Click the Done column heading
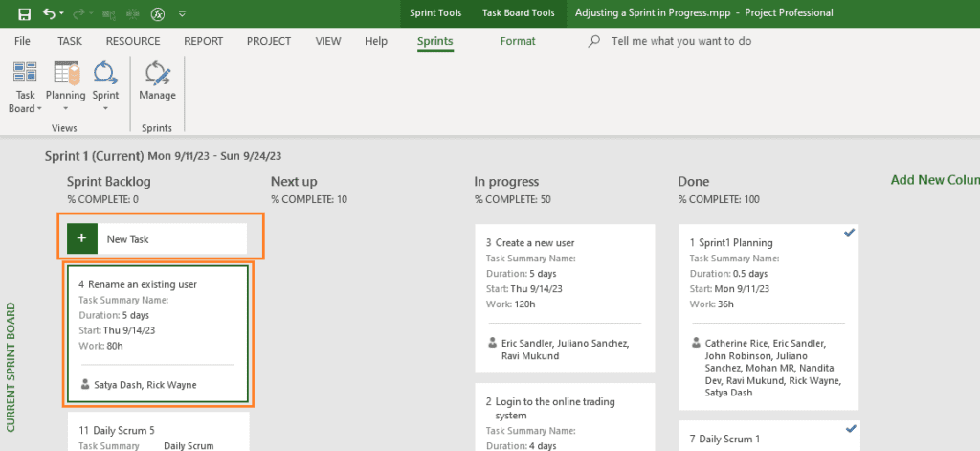Viewport: 980px width, 451px height. (694, 182)
